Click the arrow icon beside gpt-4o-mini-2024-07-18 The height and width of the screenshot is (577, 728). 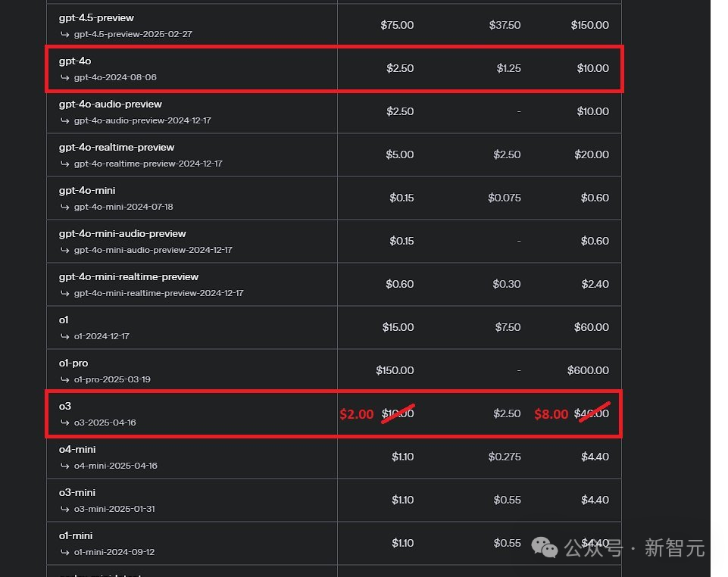pyautogui.click(x=65, y=207)
